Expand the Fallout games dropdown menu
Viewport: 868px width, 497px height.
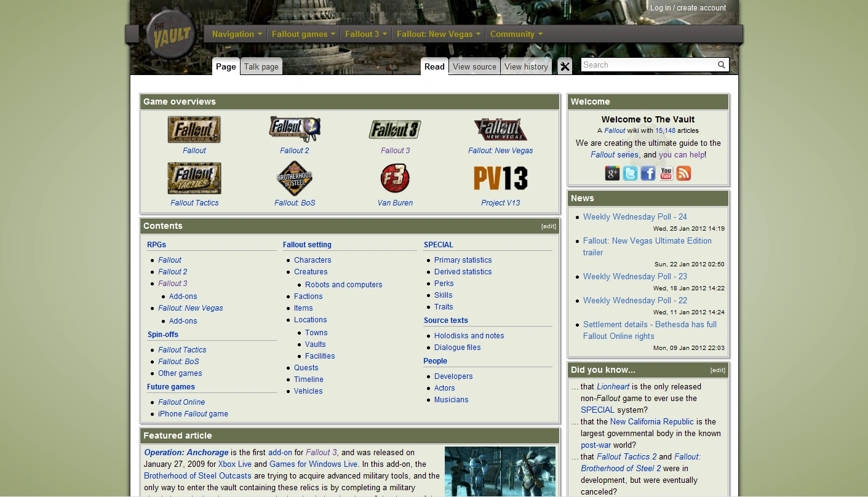[x=303, y=34]
